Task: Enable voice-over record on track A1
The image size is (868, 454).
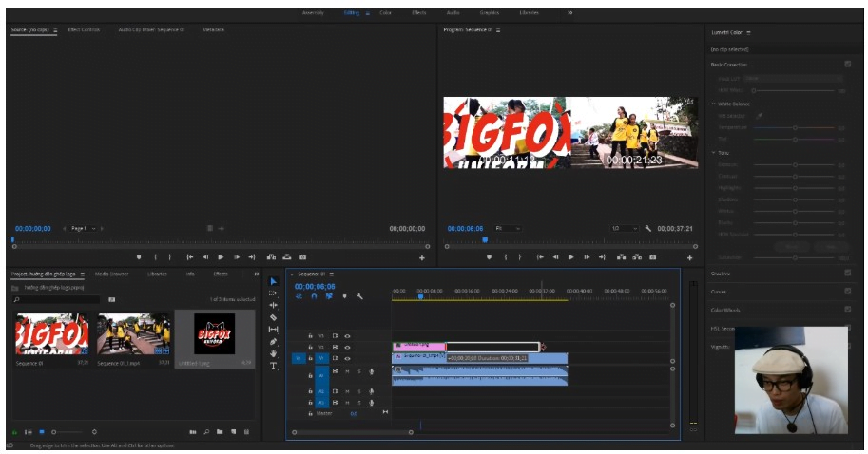Action: (x=371, y=371)
